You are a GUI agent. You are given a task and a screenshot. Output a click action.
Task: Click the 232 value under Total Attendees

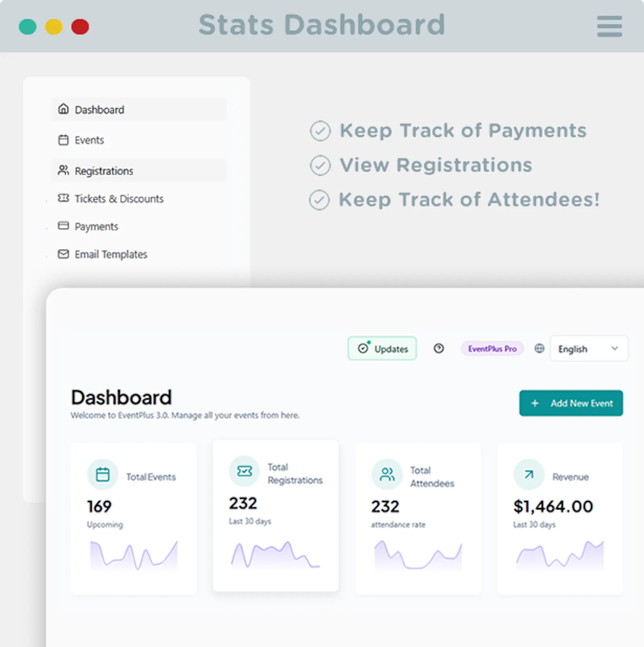pos(385,507)
